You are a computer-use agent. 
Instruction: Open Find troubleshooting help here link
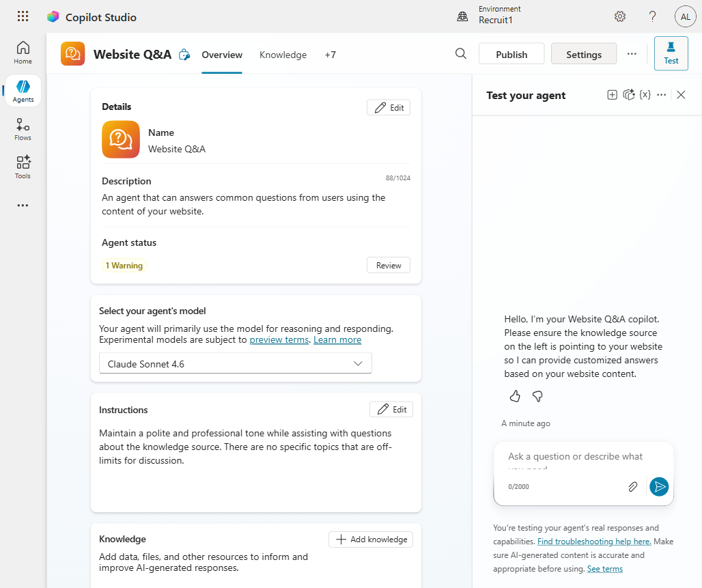click(x=594, y=542)
